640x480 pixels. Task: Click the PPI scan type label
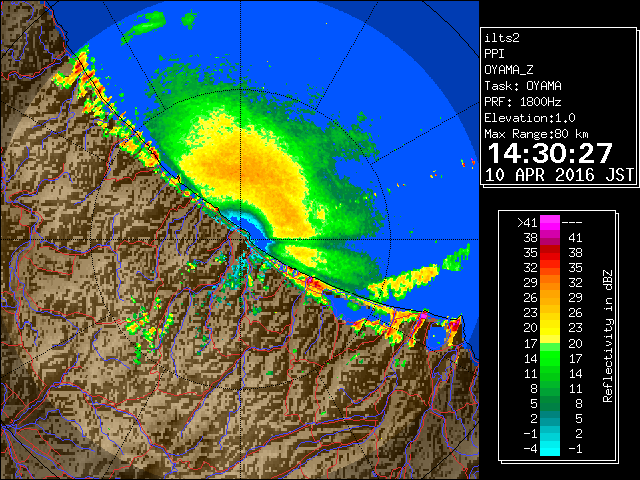pos(494,54)
